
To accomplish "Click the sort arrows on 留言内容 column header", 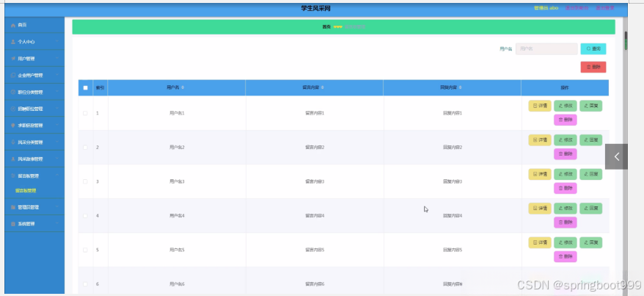I will (322, 87).
